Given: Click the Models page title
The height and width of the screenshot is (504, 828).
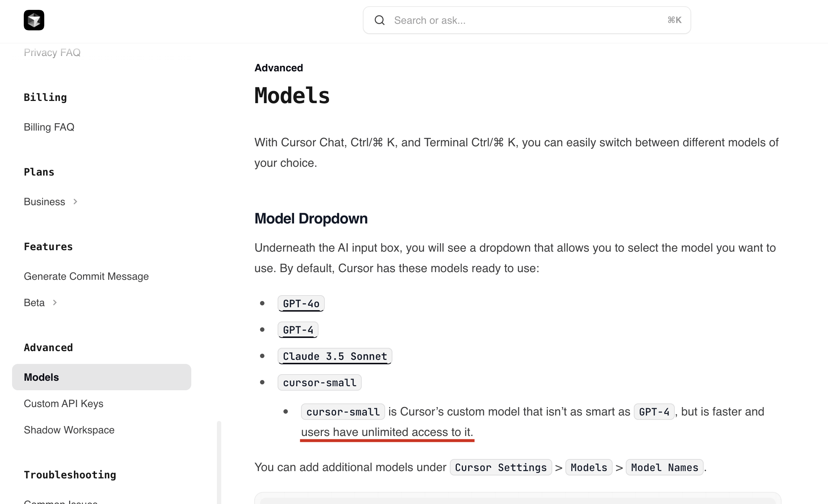Looking at the screenshot, I should click(x=292, y=96).
